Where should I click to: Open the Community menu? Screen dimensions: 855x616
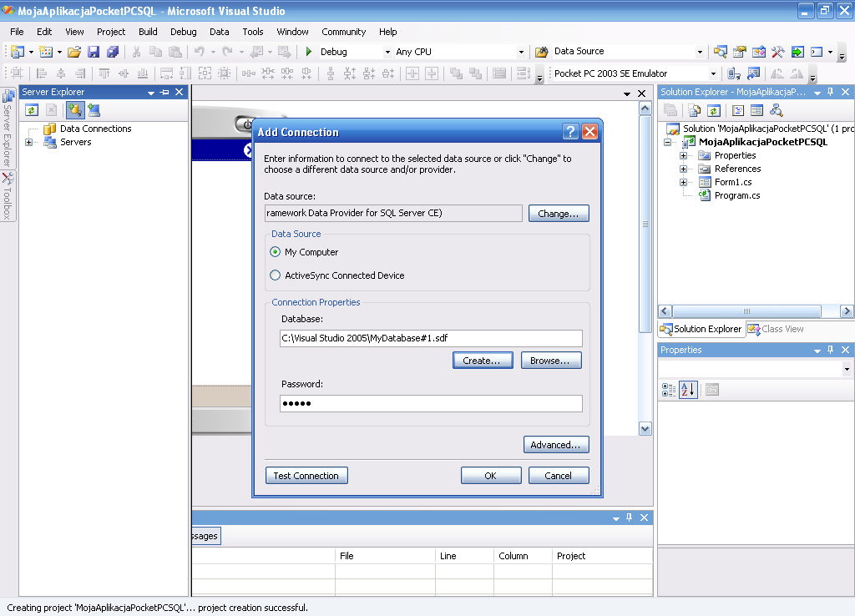coord(343,32)
